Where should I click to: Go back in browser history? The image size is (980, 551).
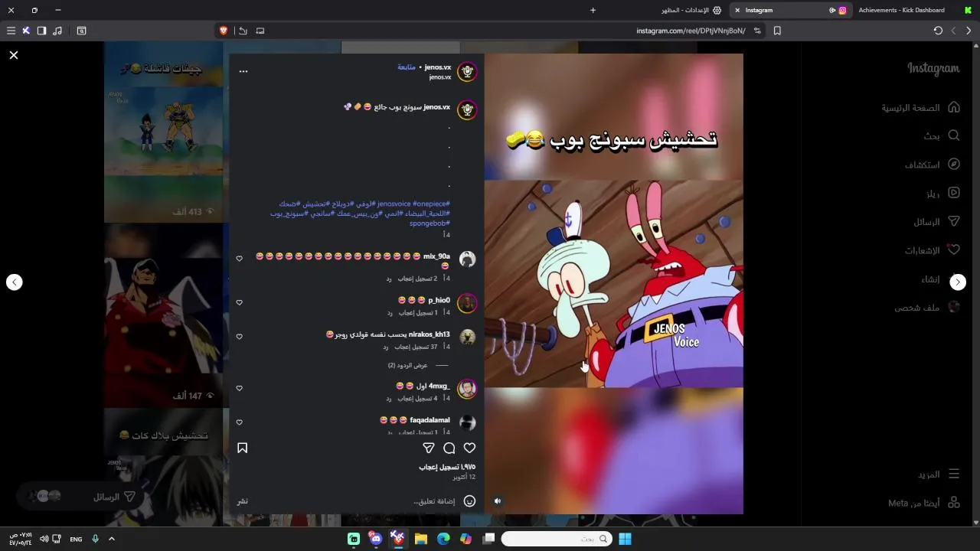969,31
